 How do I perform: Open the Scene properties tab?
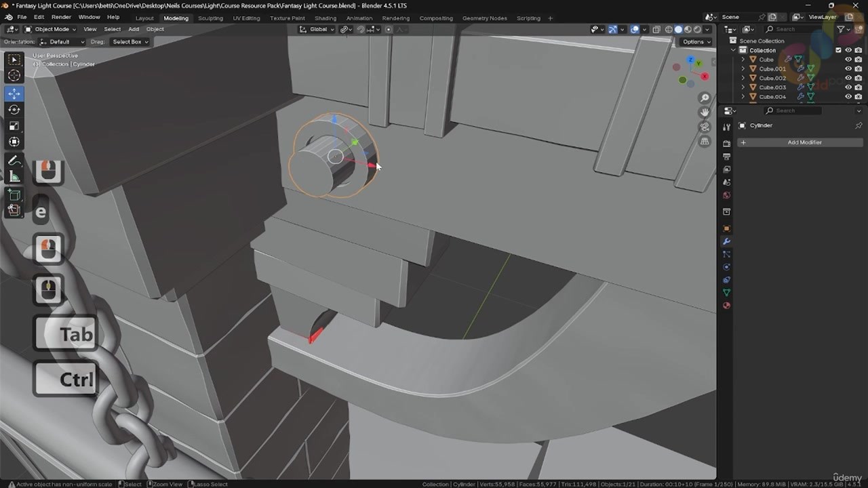[x=726, y=182]
